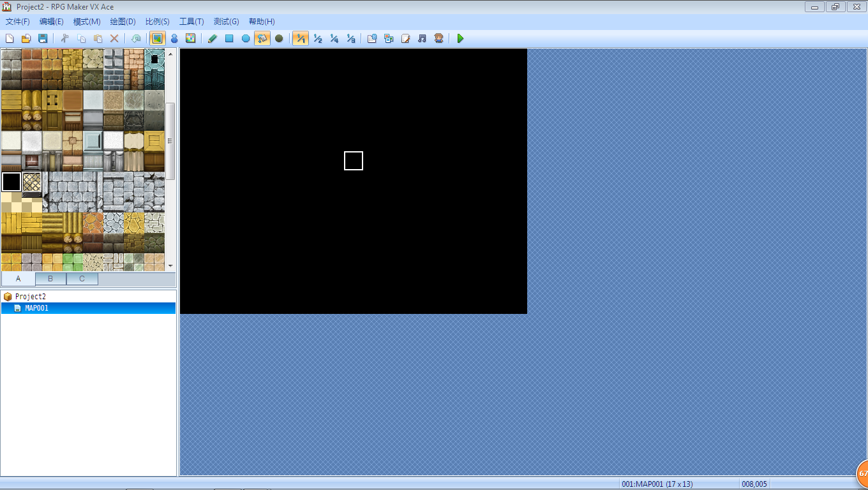
Task: Select Project2 root in map tree
Action: [31, 297]
